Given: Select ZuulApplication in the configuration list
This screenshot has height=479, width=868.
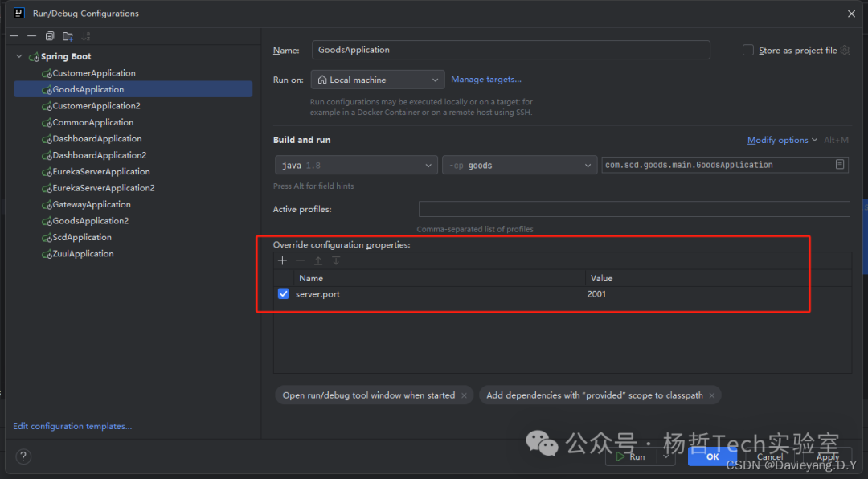Looking at the screenshot, I should point(83,254).
